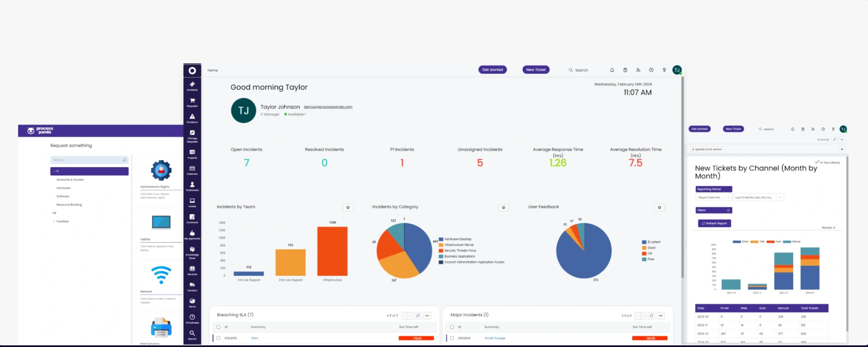
Task: Open the Incidents section from the sidebar
Action: click(192, 85)
